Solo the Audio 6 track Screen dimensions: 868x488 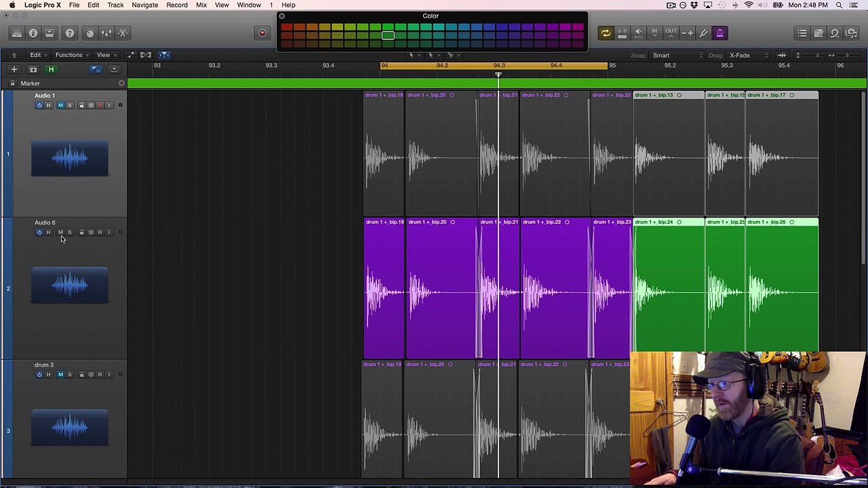(70, 232)
